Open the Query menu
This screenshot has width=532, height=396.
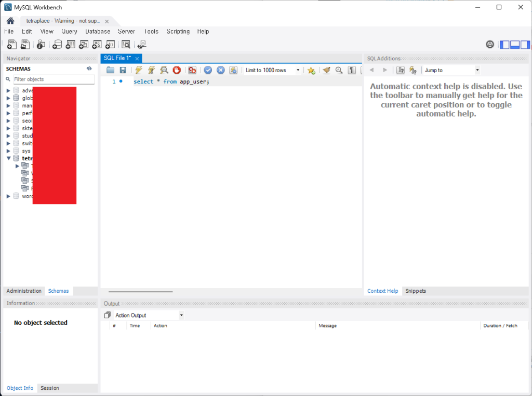[x=69, y=32]
